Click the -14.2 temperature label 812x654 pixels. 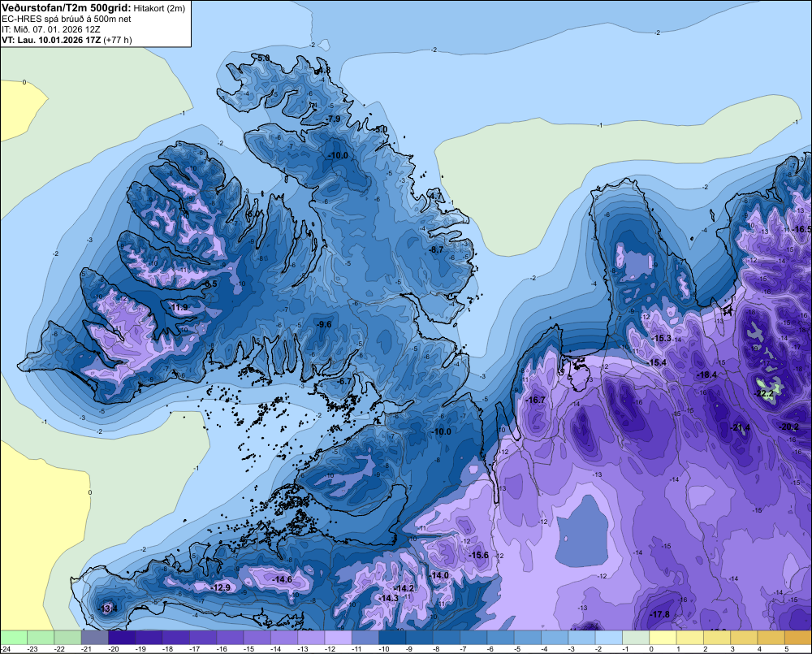click(x=404, y=588)
